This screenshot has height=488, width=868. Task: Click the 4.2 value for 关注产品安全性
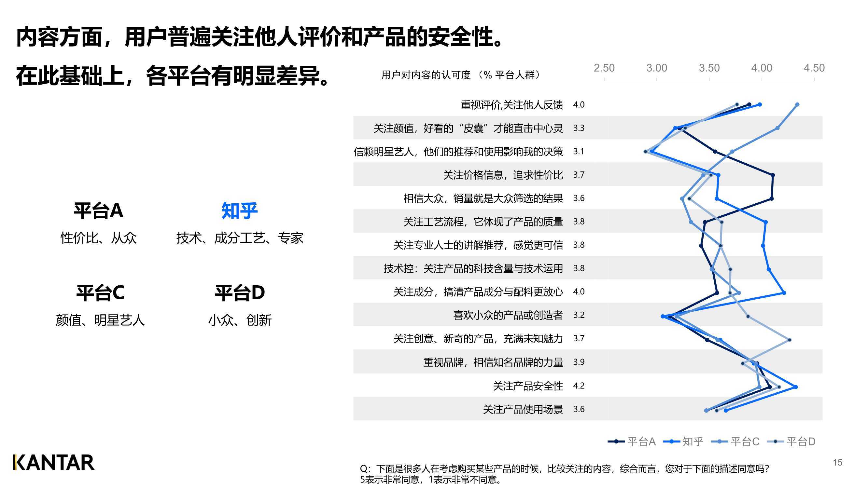pos(579,386)
